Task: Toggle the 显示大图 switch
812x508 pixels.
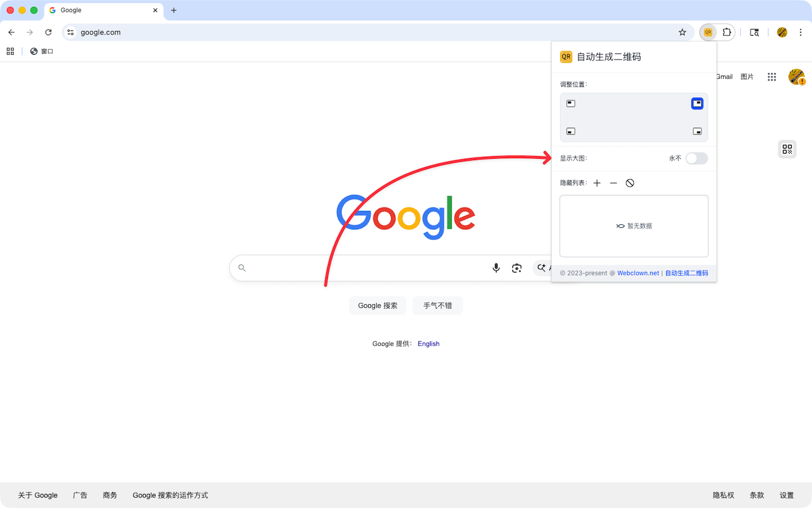Action: (697, 158)
